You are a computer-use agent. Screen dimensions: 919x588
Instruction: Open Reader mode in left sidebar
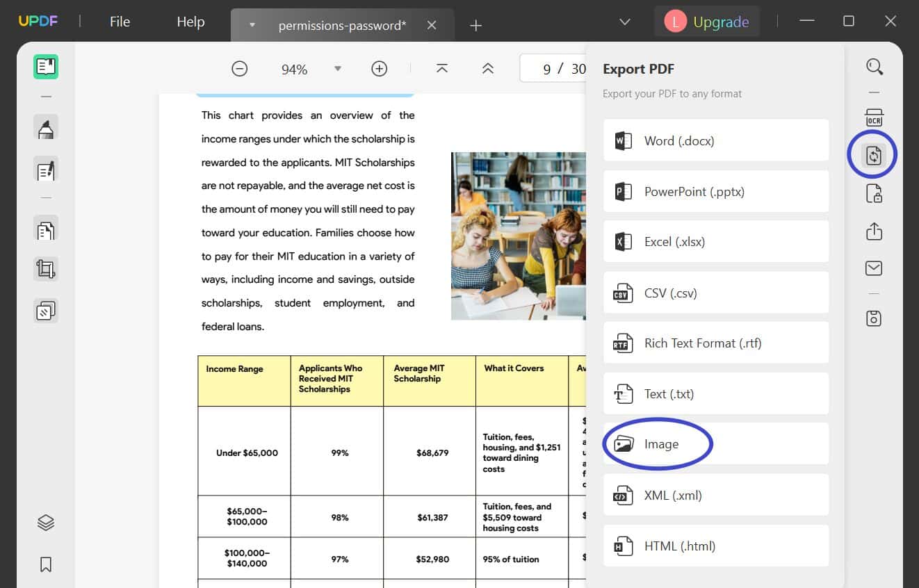coord(46,67)
